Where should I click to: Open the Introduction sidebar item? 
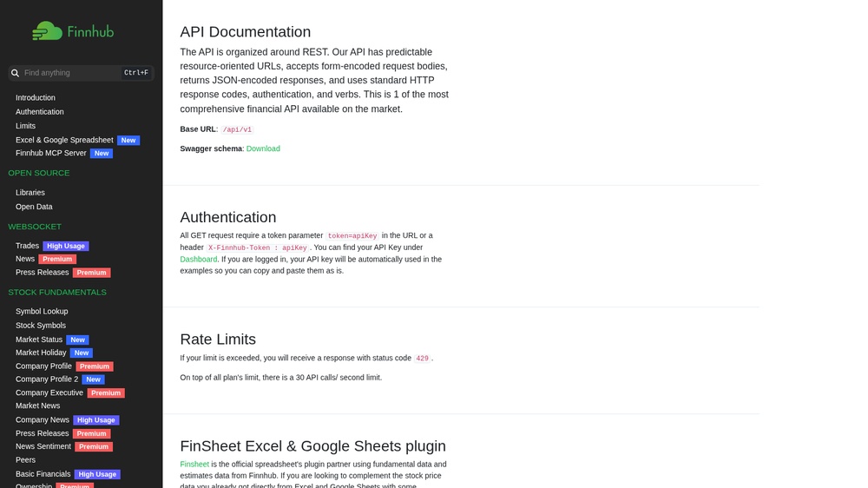pos(36,97)
